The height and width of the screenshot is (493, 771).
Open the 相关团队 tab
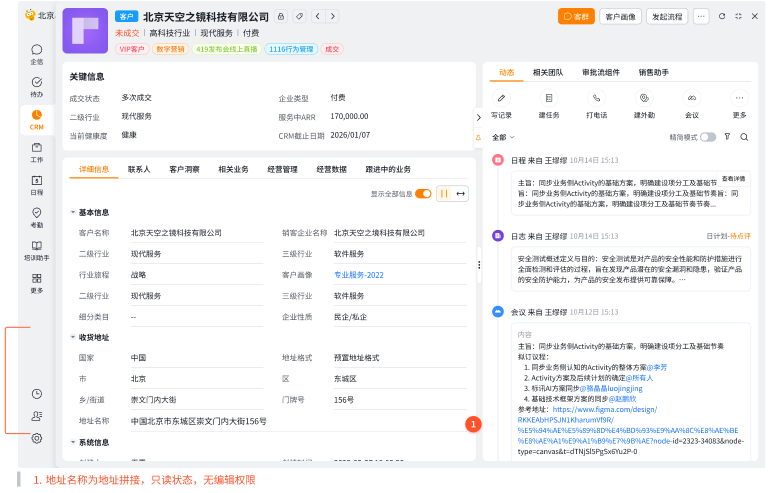click(x=547, y=72)
